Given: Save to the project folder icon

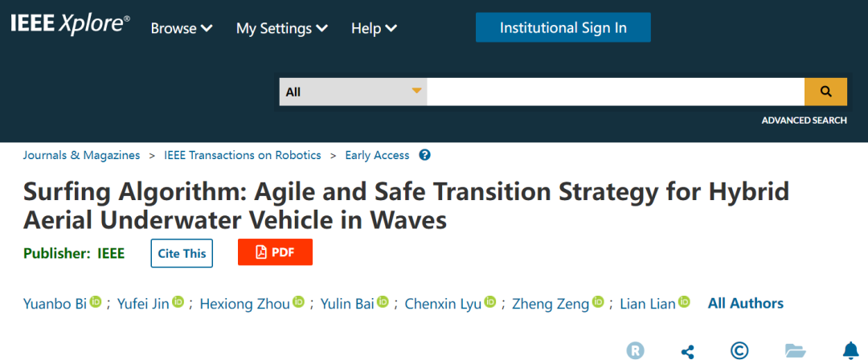Looking at the screenshot, I should click(x=795, y=350).
